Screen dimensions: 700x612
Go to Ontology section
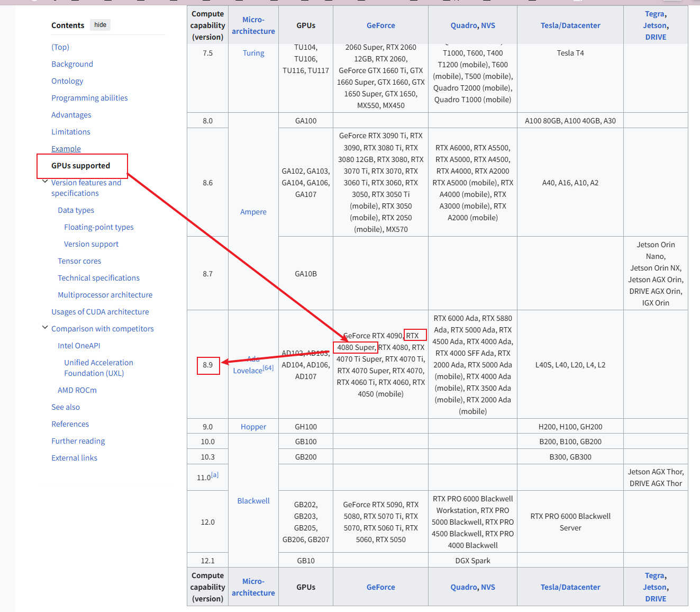[x=67, y=81]
